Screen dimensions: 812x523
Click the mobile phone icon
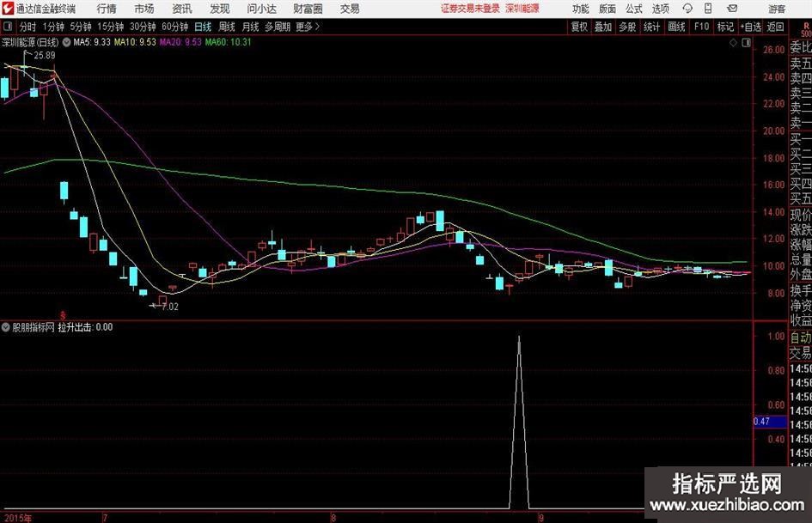(x=708, y=9)
